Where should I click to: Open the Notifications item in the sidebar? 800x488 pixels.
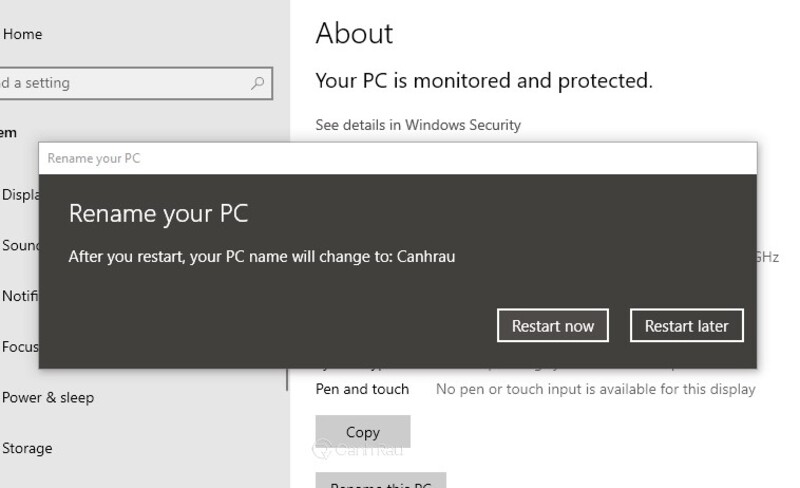coord(20,296)
